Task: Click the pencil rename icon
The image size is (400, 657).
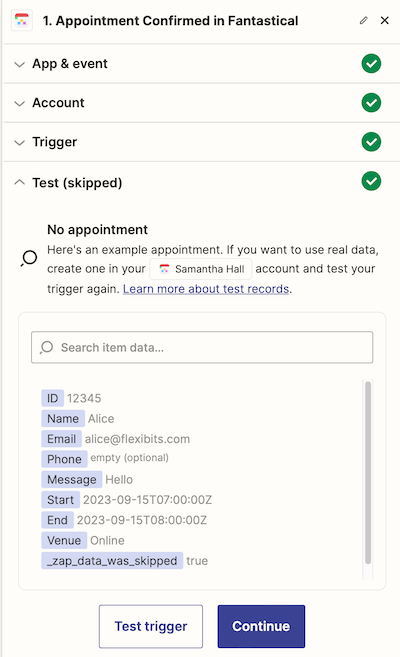Action: pyautogui.click(x=364, y=21)
